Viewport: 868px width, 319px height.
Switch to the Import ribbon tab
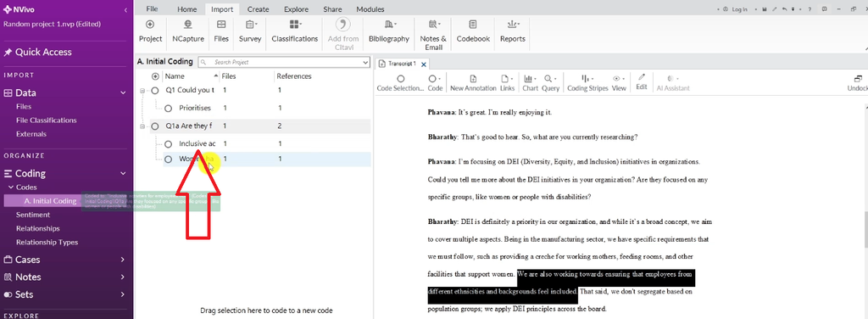pos(222,9)
